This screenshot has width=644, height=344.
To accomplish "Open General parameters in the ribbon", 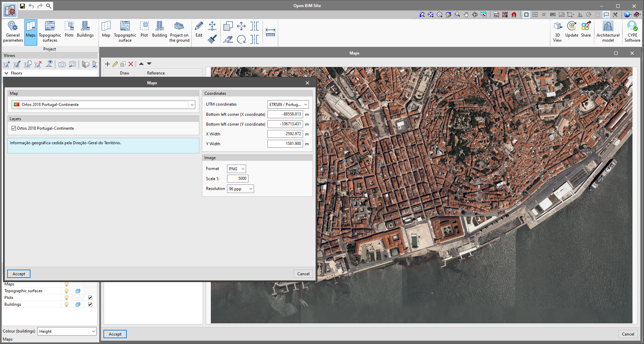I will point(13,32).
